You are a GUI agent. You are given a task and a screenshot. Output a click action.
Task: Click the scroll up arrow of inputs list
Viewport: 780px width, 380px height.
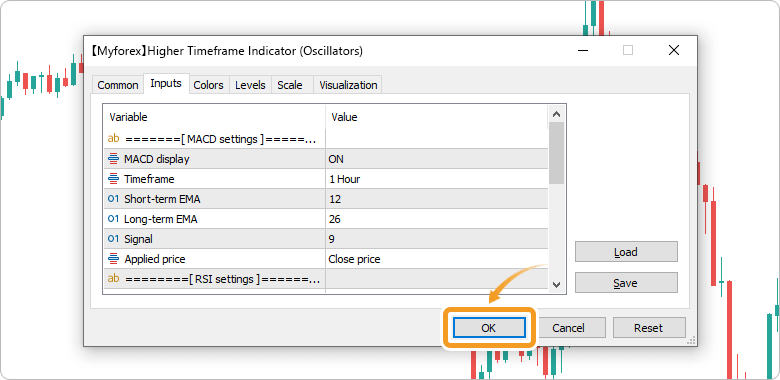point(557,114)
